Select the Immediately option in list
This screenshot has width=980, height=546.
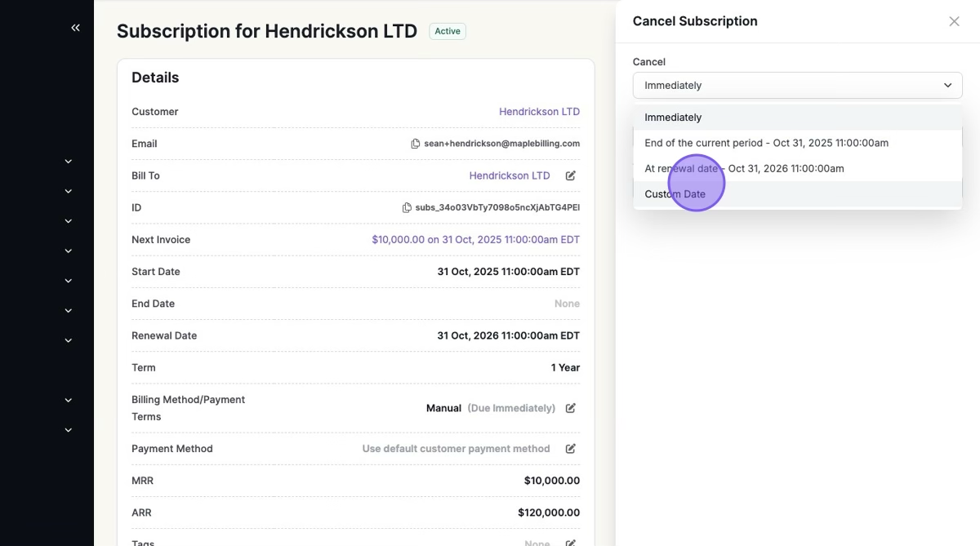(x=673, y=118)
